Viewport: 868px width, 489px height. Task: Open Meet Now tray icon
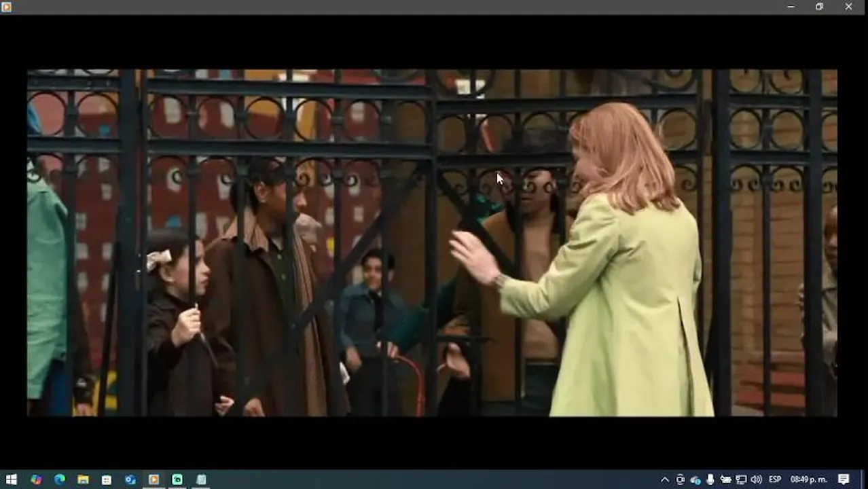coord(680,479)
